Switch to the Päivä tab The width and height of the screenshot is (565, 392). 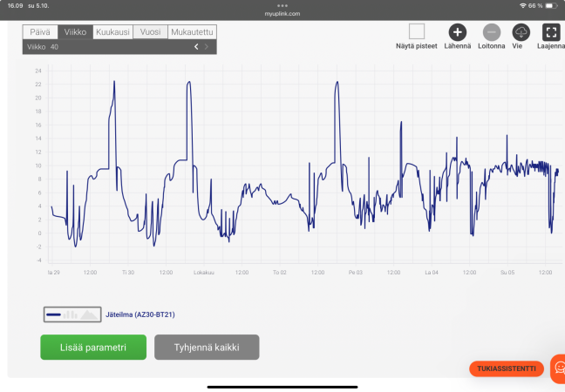(x=40, y=32)
